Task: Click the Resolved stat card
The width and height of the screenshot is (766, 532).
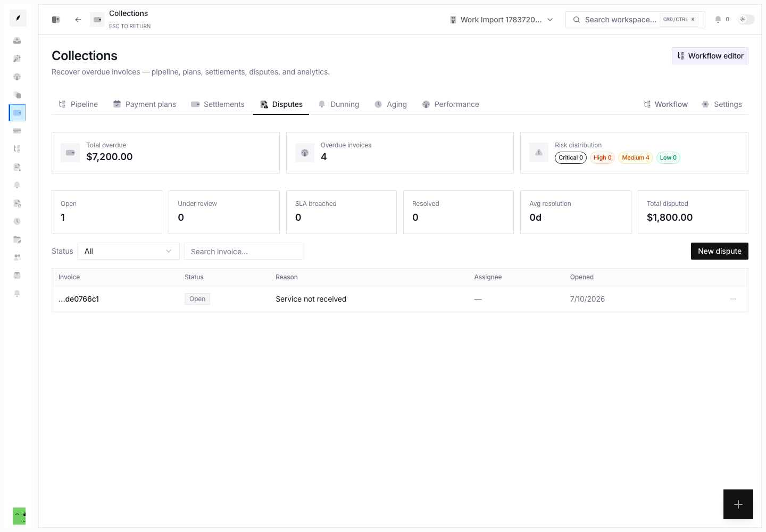Action: (x=459, y=212)
